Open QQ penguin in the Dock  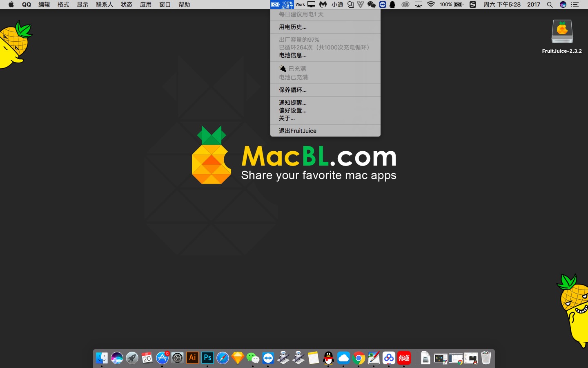(328, 358)
